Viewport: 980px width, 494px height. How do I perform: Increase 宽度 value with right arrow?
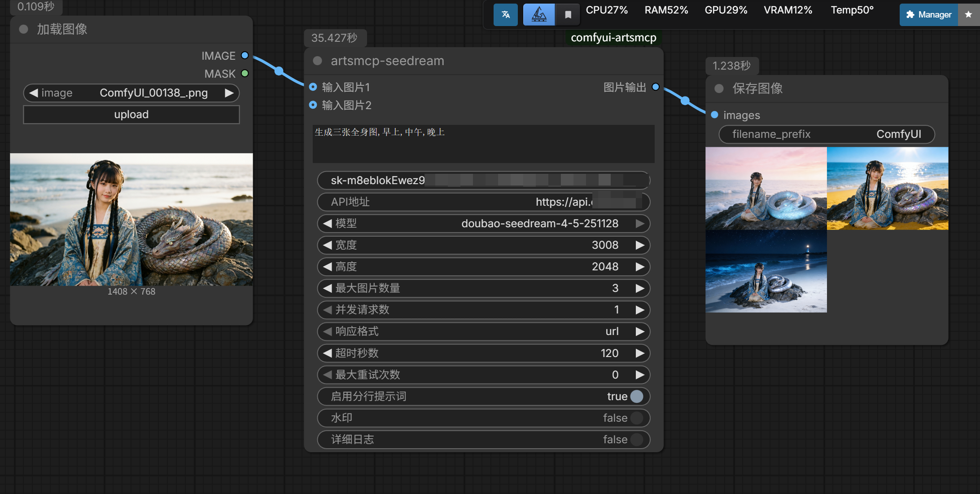(x=640, y=245)
